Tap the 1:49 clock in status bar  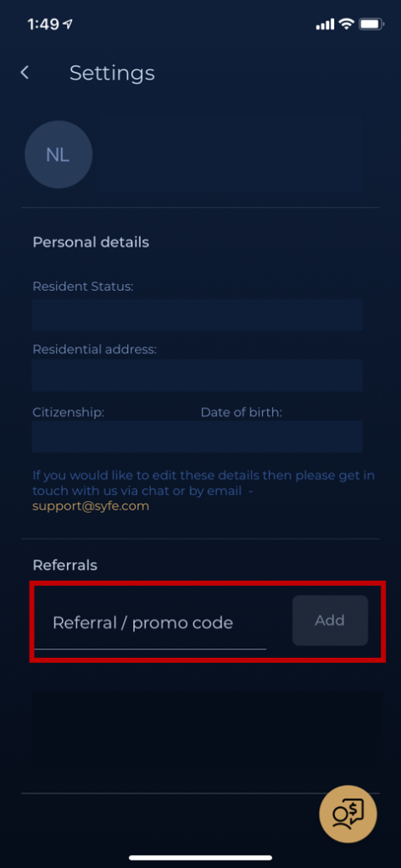point(42,25)
